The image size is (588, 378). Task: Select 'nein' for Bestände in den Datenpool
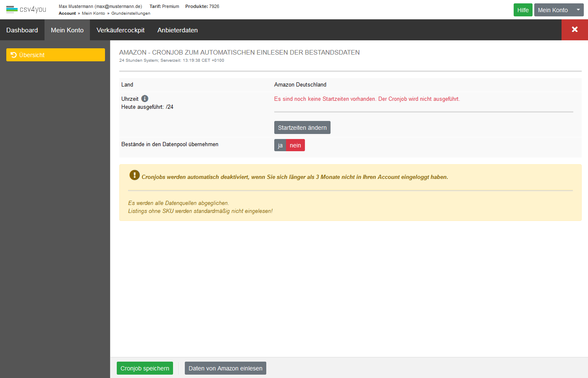[295, 145]
